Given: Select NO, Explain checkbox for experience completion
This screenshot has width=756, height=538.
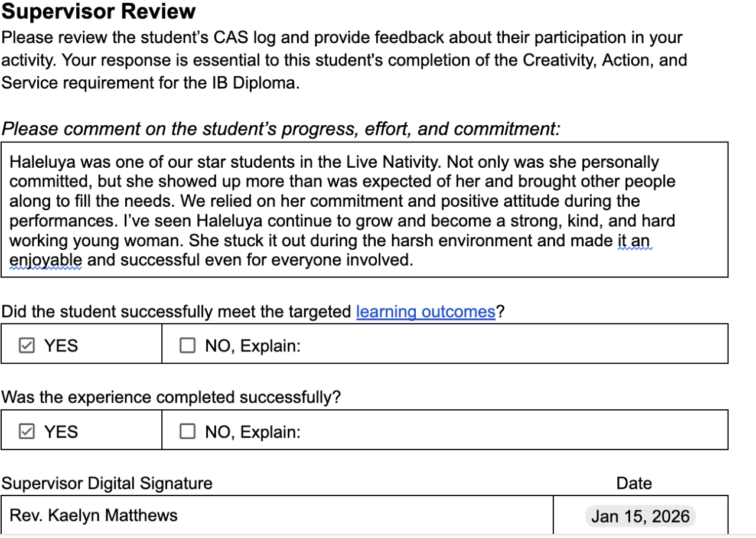Looking at the screenshot, I should [x=187, y=432].
